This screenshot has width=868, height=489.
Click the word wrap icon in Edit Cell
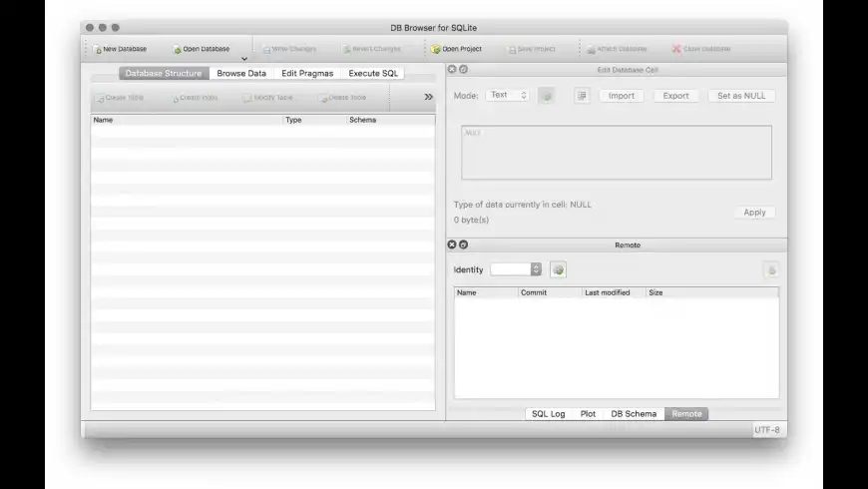tap(582, 96)
